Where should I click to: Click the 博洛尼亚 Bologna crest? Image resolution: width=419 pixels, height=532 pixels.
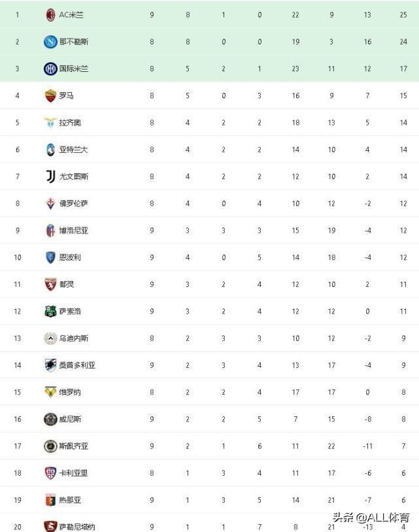(x=50, y=230)
